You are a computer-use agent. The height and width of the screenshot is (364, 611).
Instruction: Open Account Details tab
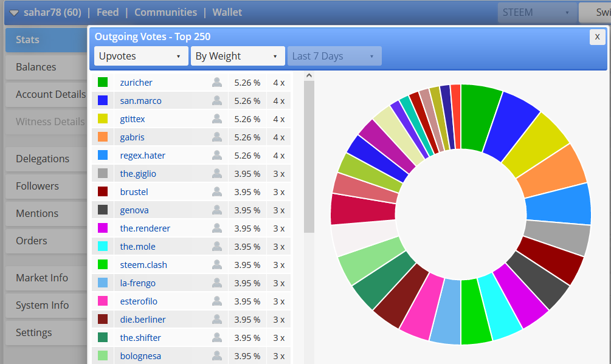(x=46, y=94)
